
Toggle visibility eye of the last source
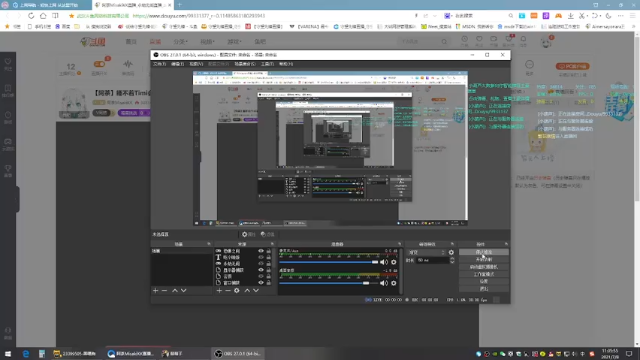click(x=261, y=282)
